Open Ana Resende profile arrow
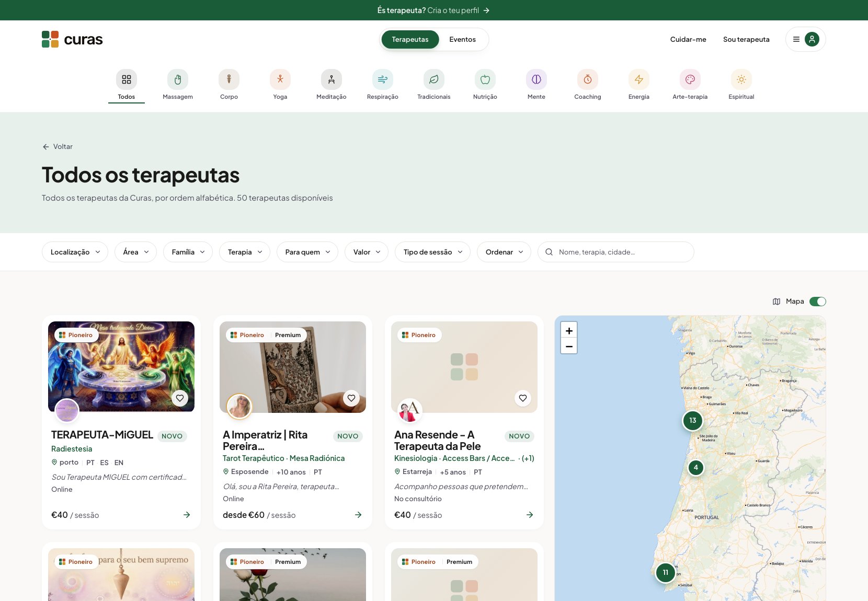This screenshot has height=601, width=868. point(530,515)
